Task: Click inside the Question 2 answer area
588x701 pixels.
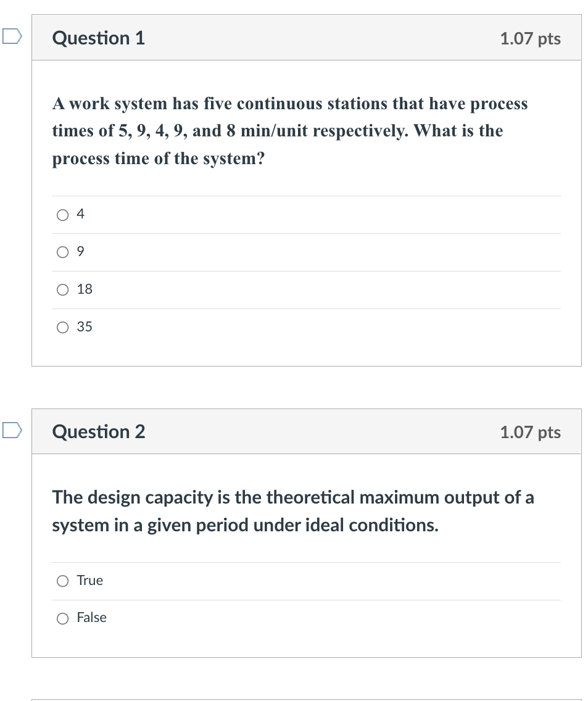Action: 307,599
